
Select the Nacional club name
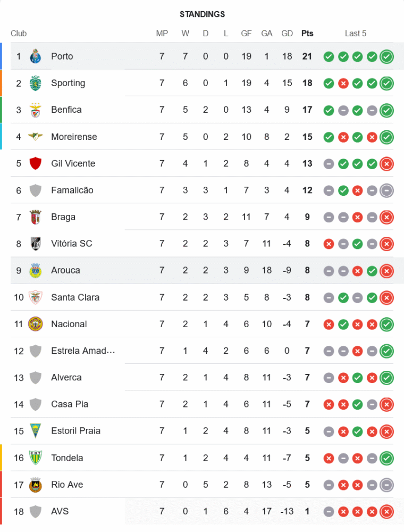(69, 324)
